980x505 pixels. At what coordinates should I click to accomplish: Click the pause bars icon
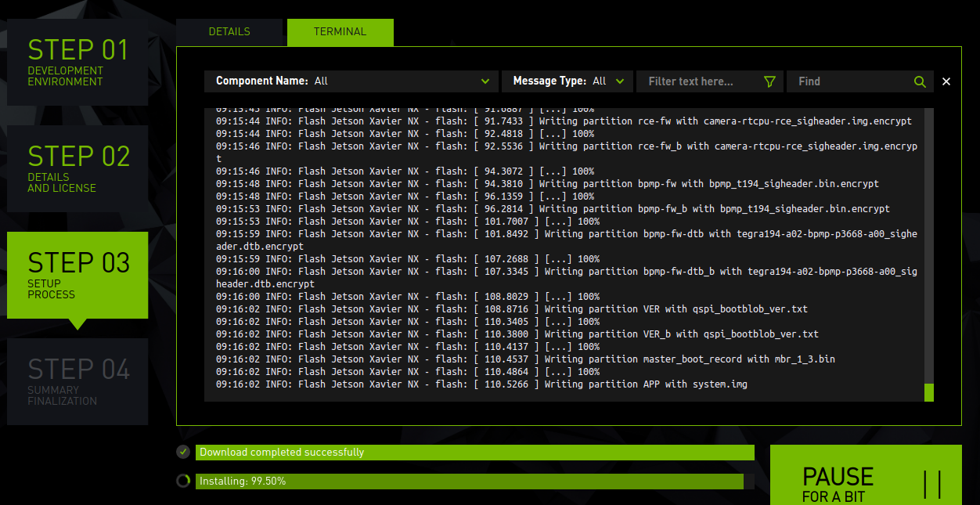(932, 484)
